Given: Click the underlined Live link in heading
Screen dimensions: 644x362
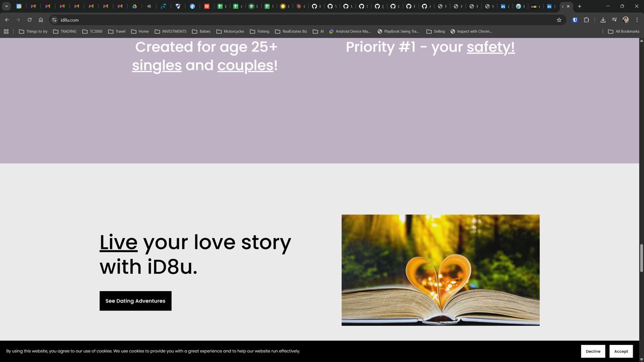Looking at the screenshot, I should (119, 242).
